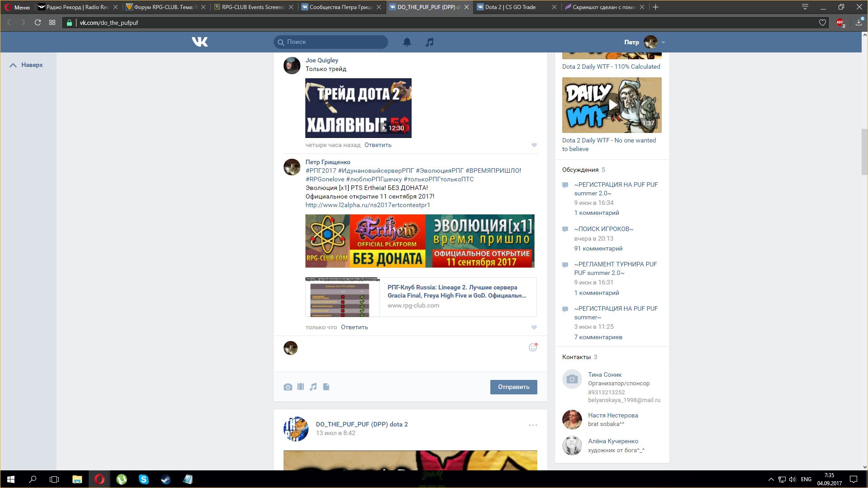Reload the page with refresh icon
The height and width of the screenshot is (488, 868).
(38, 23)
